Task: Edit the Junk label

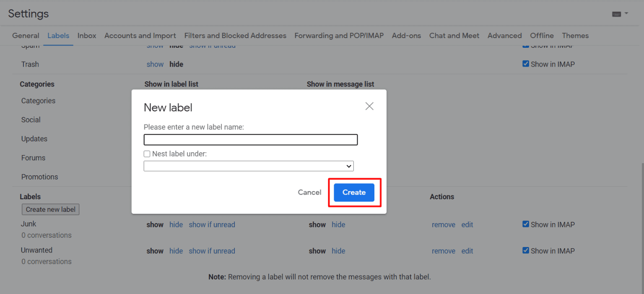Action: tap(467, 224)
